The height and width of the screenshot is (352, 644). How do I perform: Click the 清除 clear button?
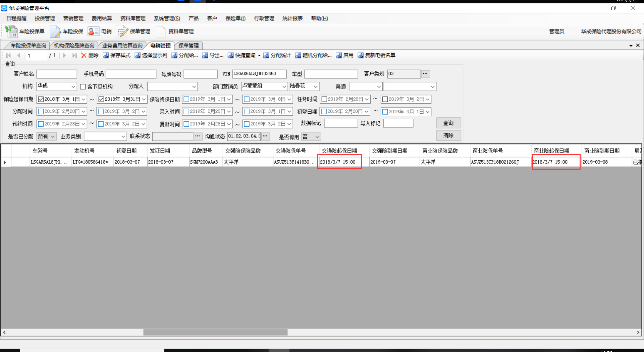tap(448, 135)
